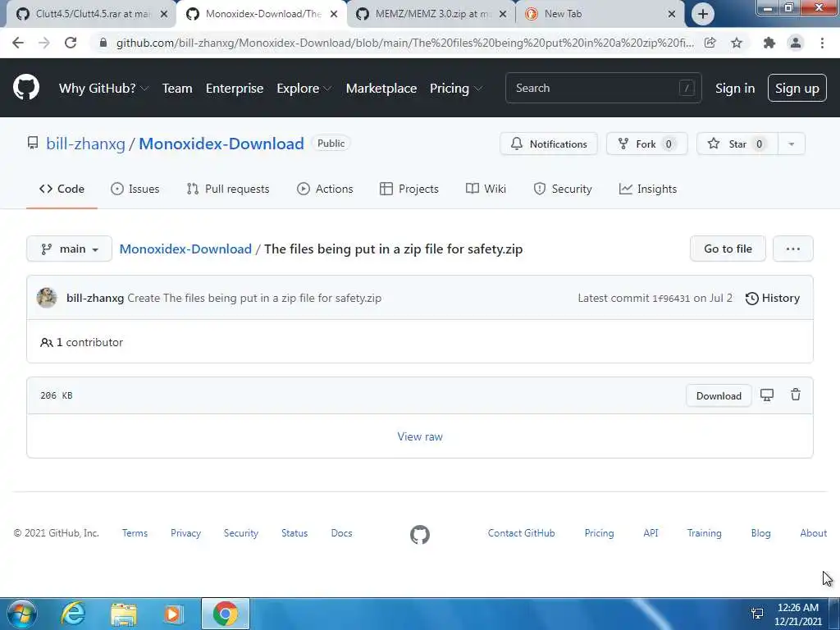Click the Download button
This screenshot has height=630, width=840.
[719, 396]
